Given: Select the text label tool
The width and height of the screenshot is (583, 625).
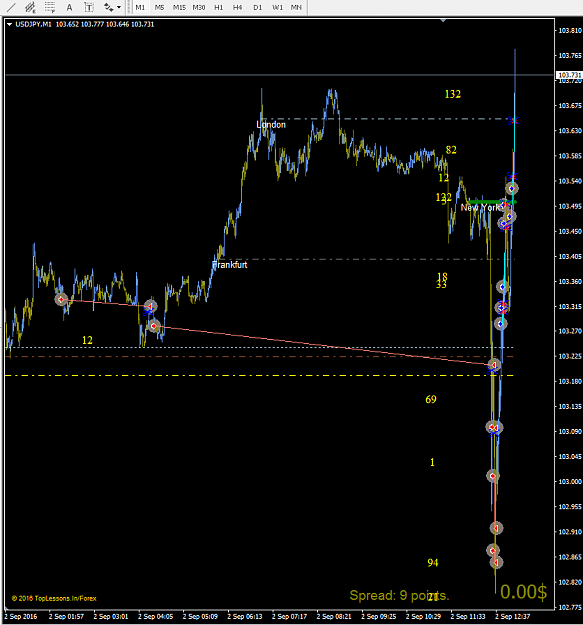Looking at the screenshot, I should click(89, 7).
